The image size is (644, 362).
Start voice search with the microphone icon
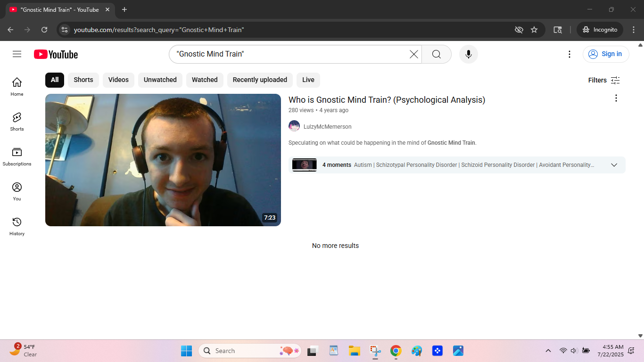pos(469,54)
